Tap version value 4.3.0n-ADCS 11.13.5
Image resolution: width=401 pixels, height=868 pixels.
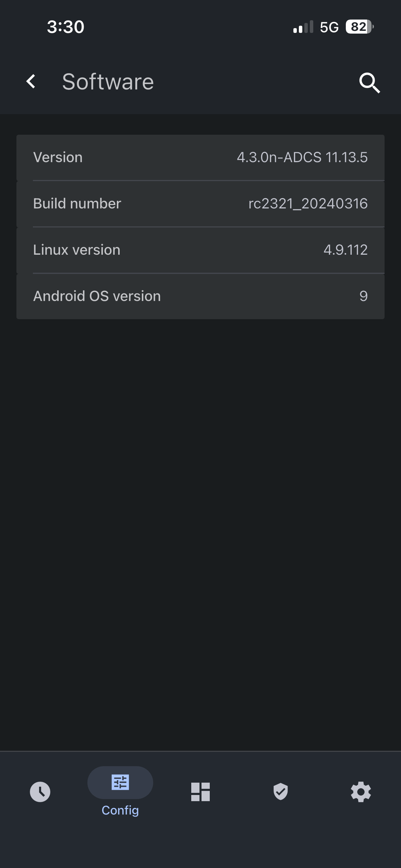302,157
